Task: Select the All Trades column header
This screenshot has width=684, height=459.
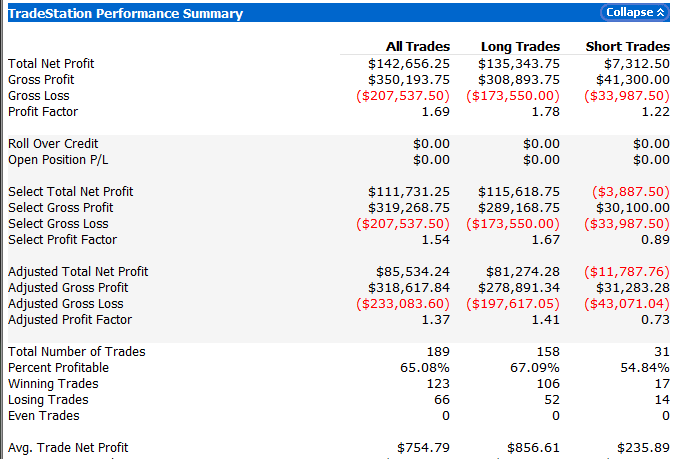Action: click(x=417, y=47)
